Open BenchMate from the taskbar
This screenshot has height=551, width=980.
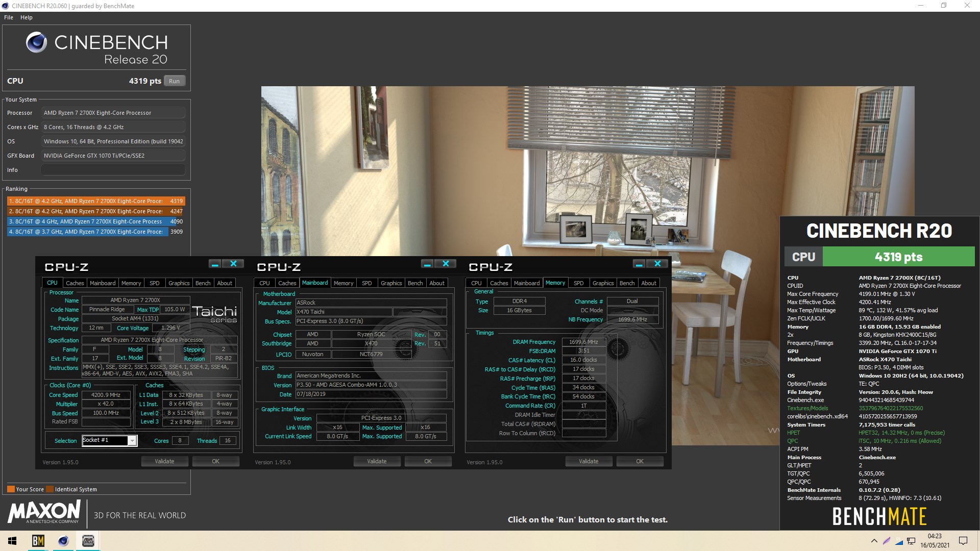(38, 541)
